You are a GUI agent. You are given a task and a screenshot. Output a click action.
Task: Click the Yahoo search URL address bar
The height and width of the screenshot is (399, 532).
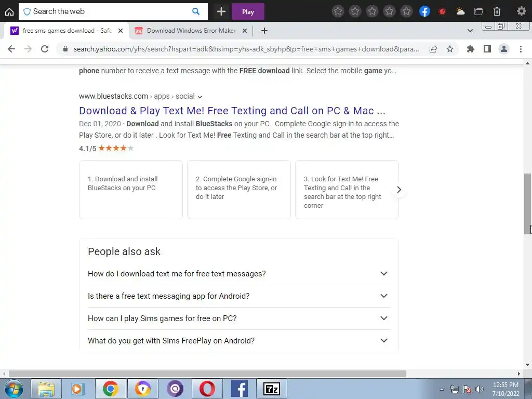pyautogui.click(x=246, y=49)
